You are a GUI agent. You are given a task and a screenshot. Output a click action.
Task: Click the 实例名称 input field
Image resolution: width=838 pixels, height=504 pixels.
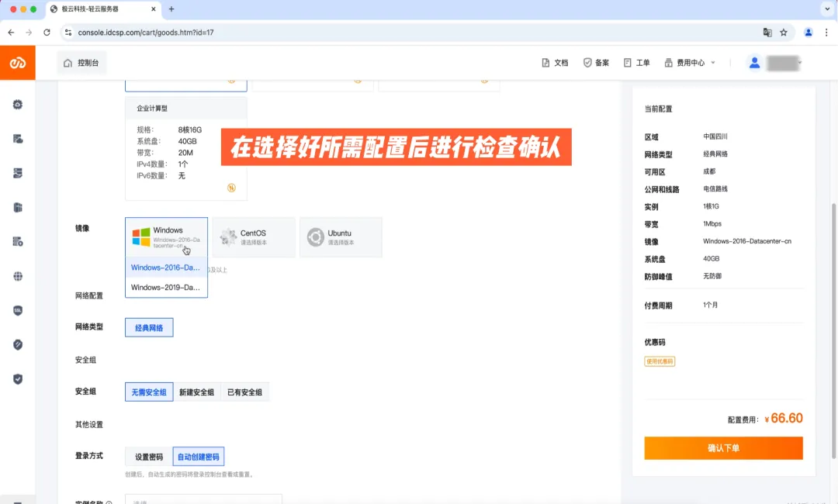click(x=203, y=499)
